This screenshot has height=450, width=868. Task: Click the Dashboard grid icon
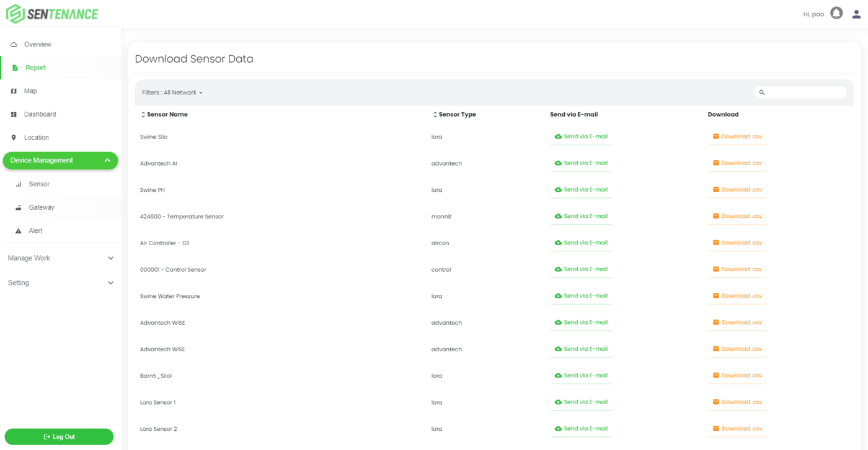point(14,114)
